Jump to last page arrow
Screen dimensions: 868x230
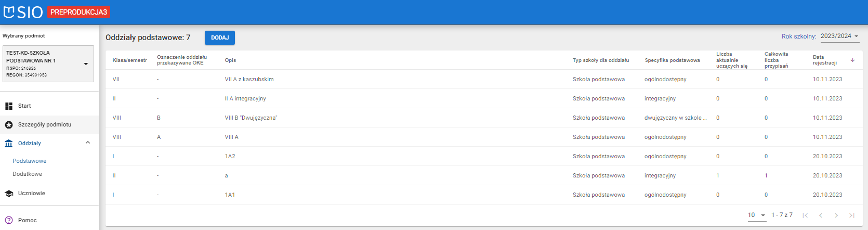pyautogui.click(x=852, y=215)
